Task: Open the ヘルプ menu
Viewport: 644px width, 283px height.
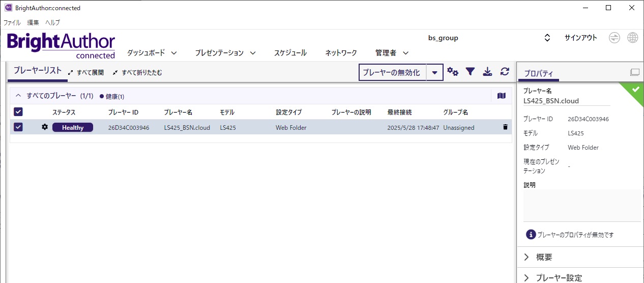Action: click(x=52, y=22)
